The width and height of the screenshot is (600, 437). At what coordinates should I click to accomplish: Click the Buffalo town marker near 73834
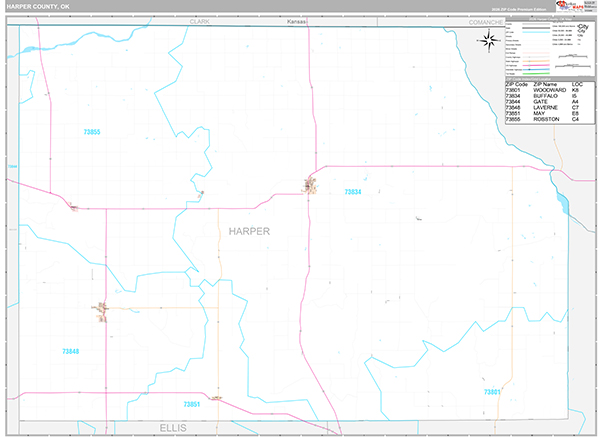(x=309, y=185)
